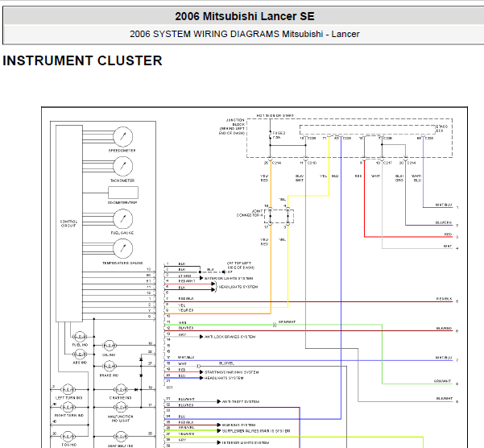Click the 'JOINT CONNECTOR 4' label
Viewport: 484px width, 448px height.
[x=250, y=213]
